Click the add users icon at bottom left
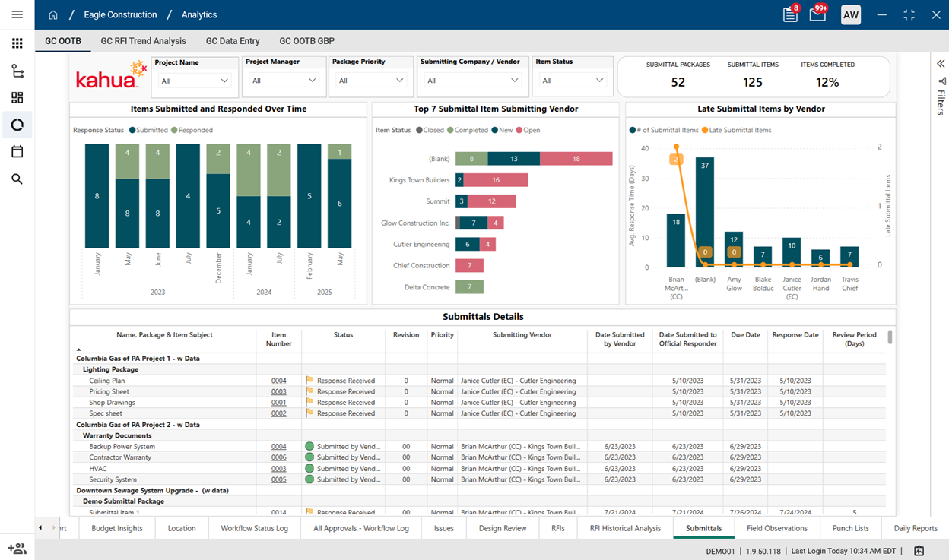Viewport: 949px width, 560px height. click(17, 548)
